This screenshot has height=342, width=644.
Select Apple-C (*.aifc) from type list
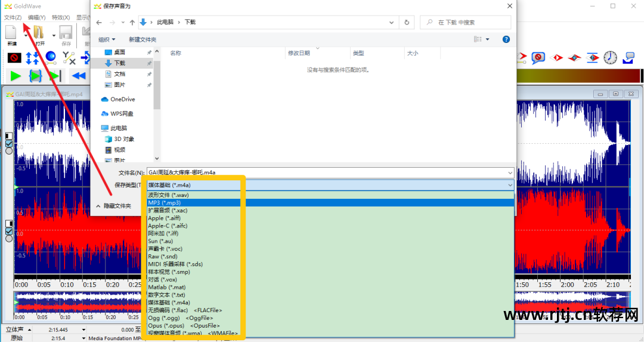[330, 226]
